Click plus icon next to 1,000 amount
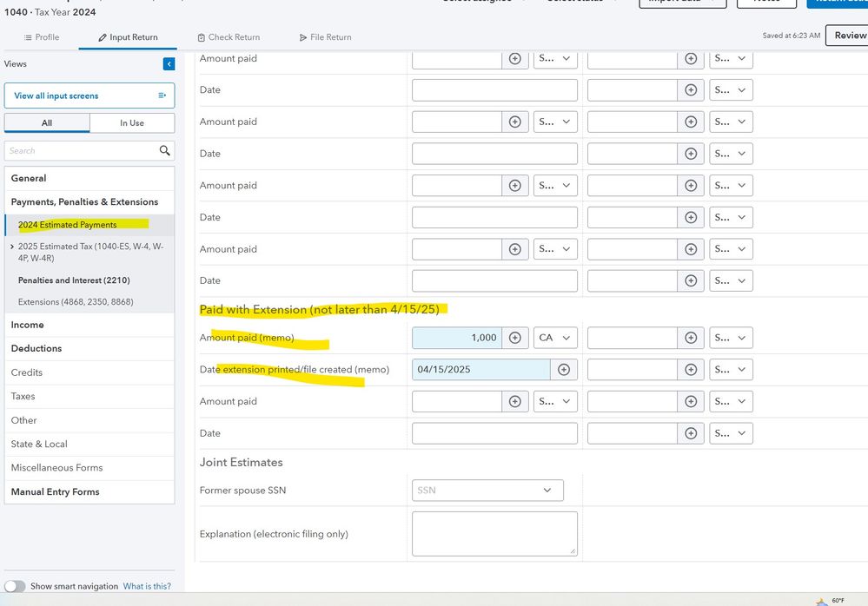 click(x=515, y=338)
